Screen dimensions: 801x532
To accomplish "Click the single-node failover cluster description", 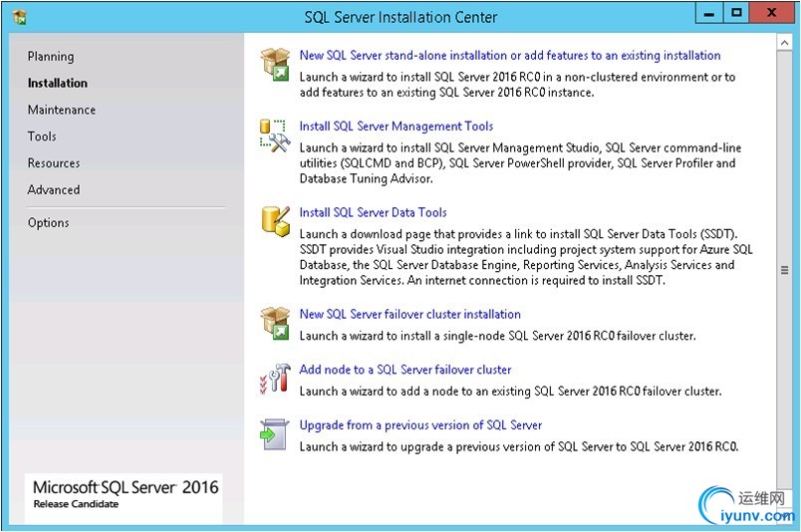I will [497, 336].
